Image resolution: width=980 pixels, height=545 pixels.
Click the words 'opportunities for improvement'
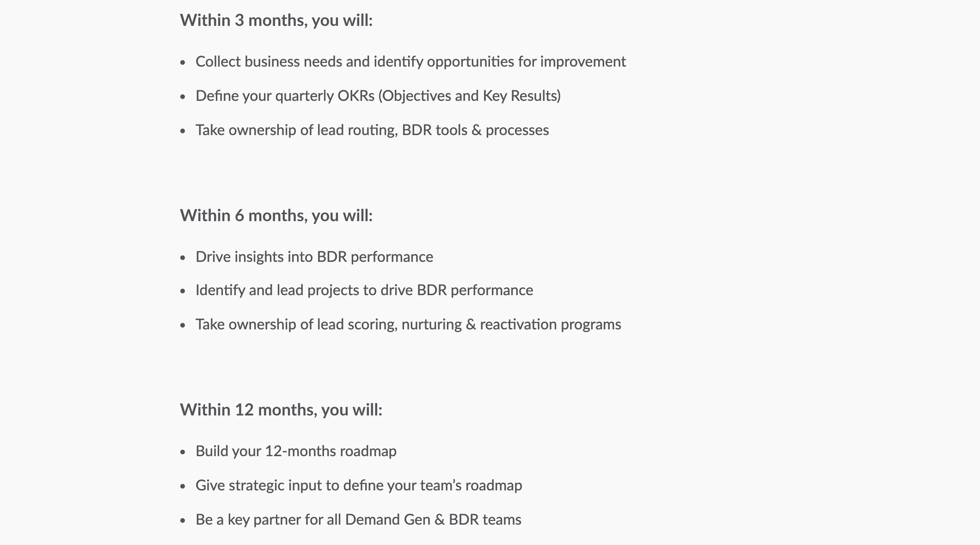tap(526, 62)
